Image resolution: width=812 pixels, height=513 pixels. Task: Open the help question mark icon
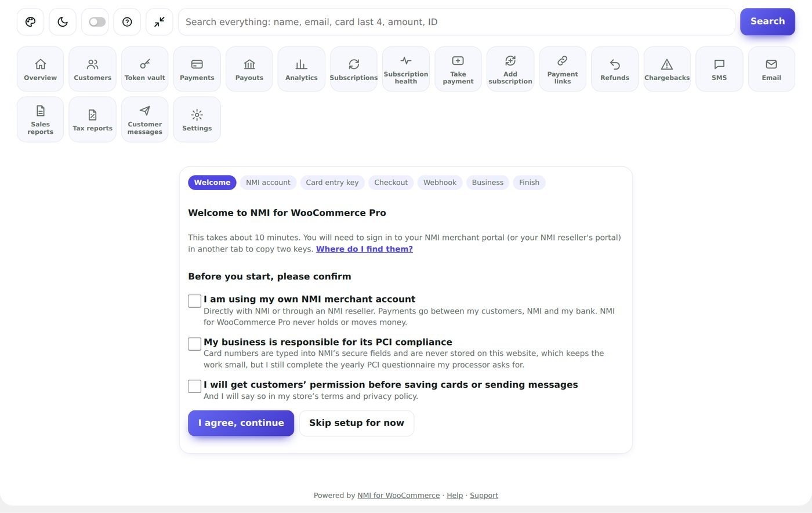[x=127, y=22]
